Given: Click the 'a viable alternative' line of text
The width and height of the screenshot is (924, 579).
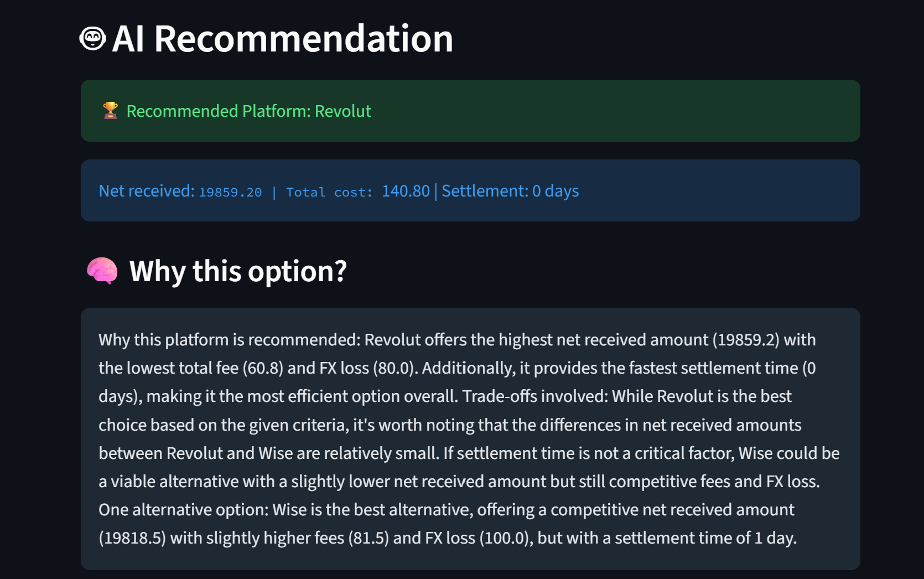Looking at the screenshot, I should pyautogui.click(x=459, y=481).
